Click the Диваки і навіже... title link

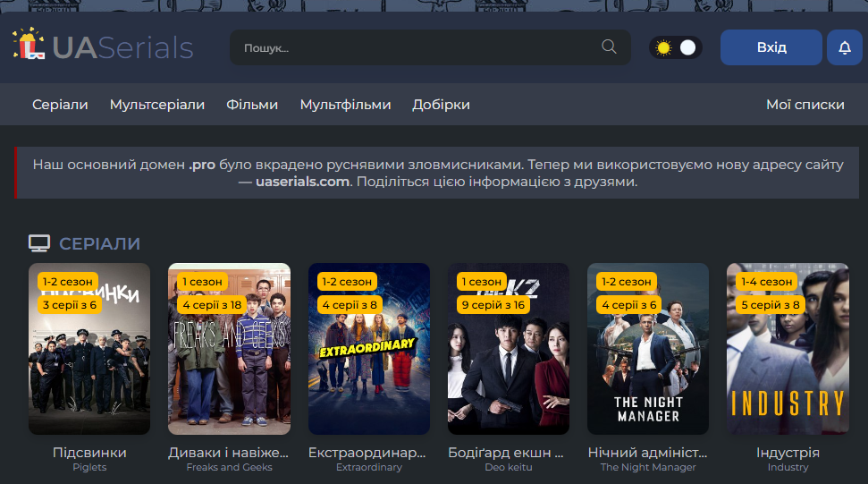point(229,453)
